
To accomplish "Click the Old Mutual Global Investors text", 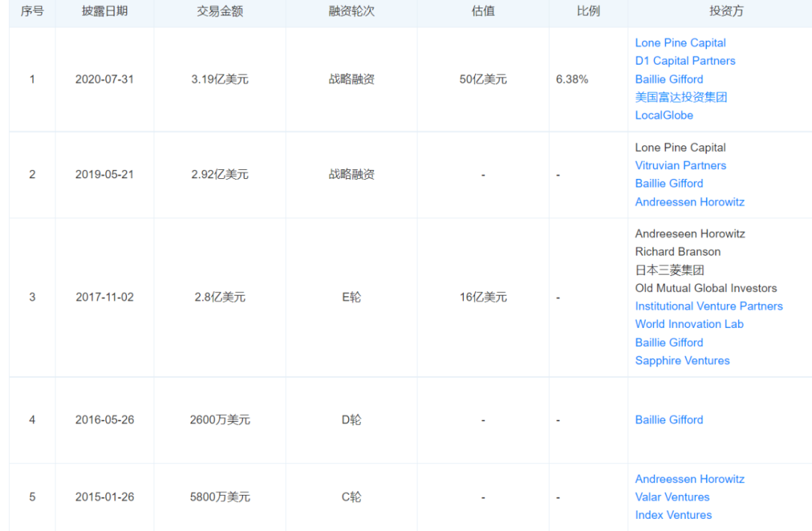I will click(706, 288).
